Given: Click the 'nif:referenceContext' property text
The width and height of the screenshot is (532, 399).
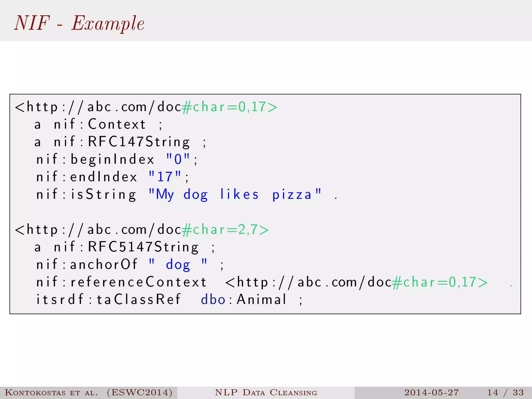Looking at the screenshot, I should [x=121, y=282].
